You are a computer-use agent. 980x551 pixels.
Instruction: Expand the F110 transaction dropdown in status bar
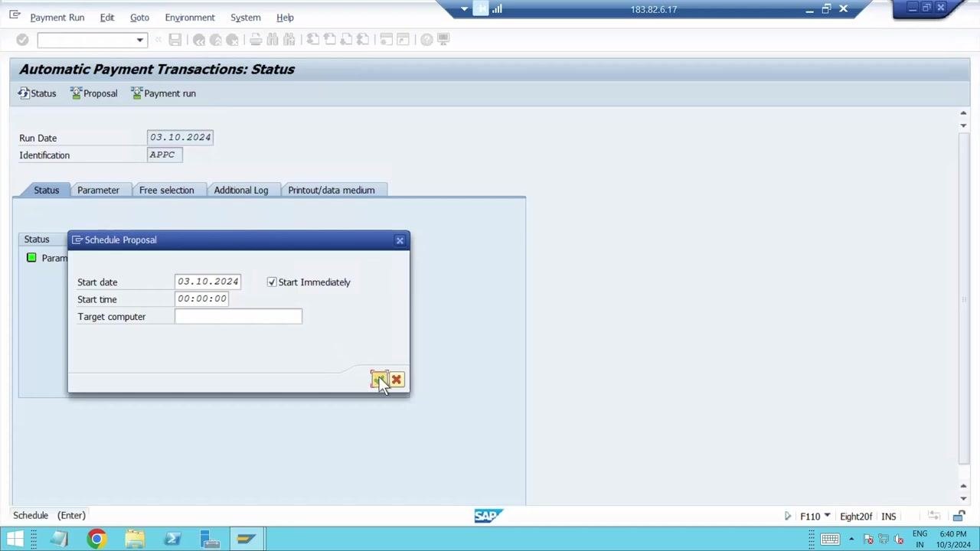pyautogui.click(x=827, y=516)
